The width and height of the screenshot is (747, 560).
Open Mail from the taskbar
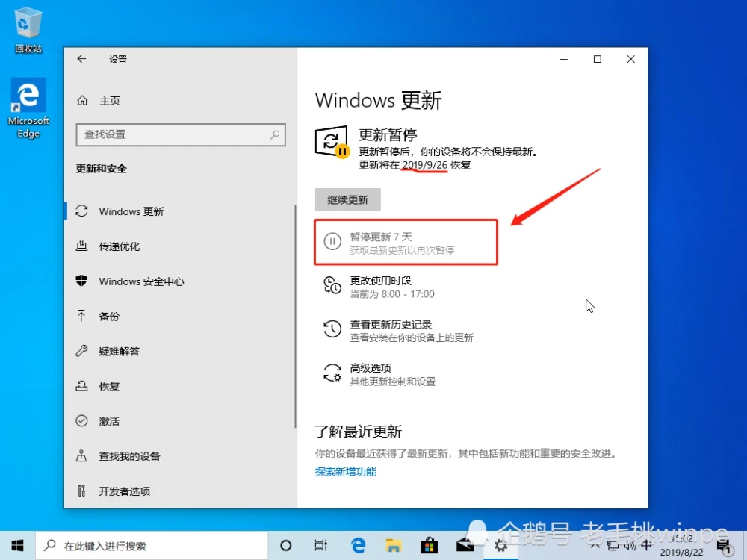pyautogui.click(x=465, y=546)
